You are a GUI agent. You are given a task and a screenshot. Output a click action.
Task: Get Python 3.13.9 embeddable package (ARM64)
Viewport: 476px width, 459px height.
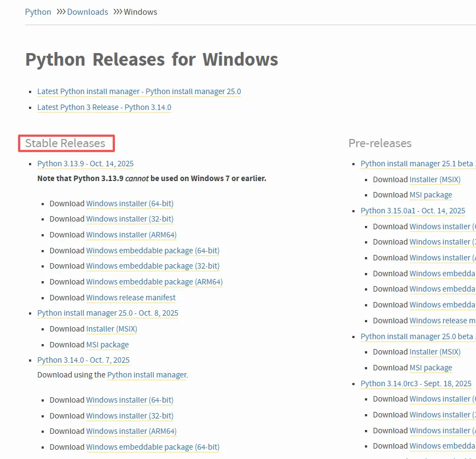(x=154, y=282)
